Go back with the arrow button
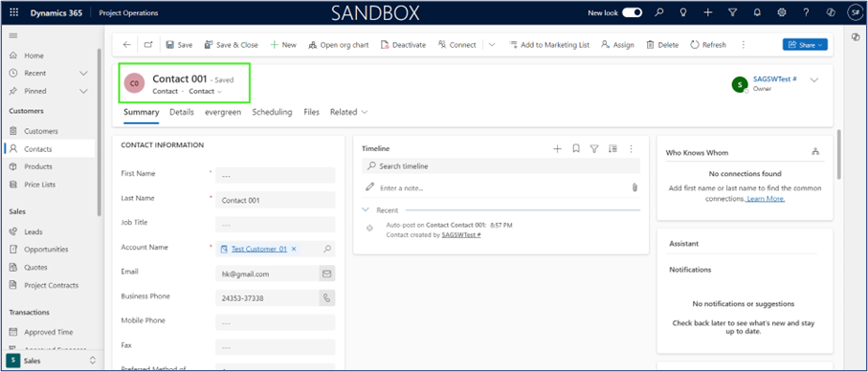The image size is (868, 372). [126, 45]
